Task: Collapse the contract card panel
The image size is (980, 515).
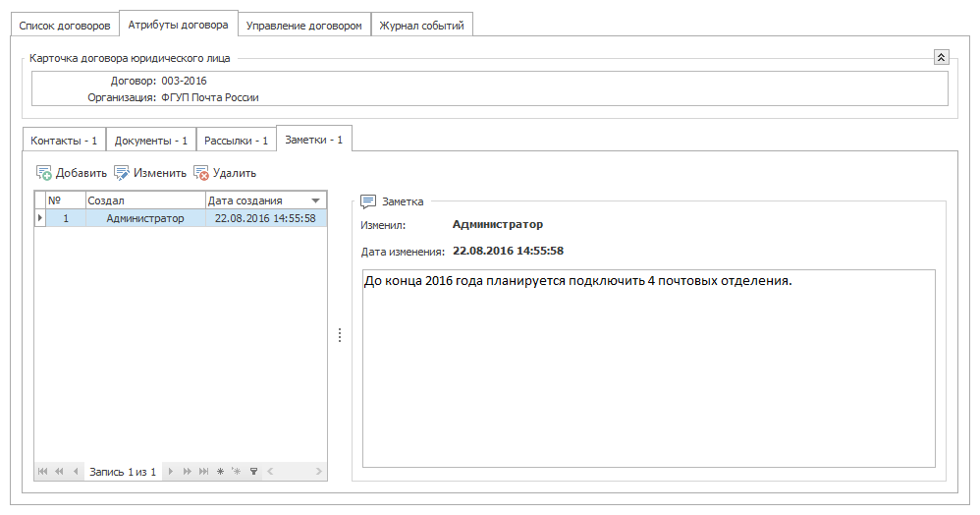Action: (942, 57)
